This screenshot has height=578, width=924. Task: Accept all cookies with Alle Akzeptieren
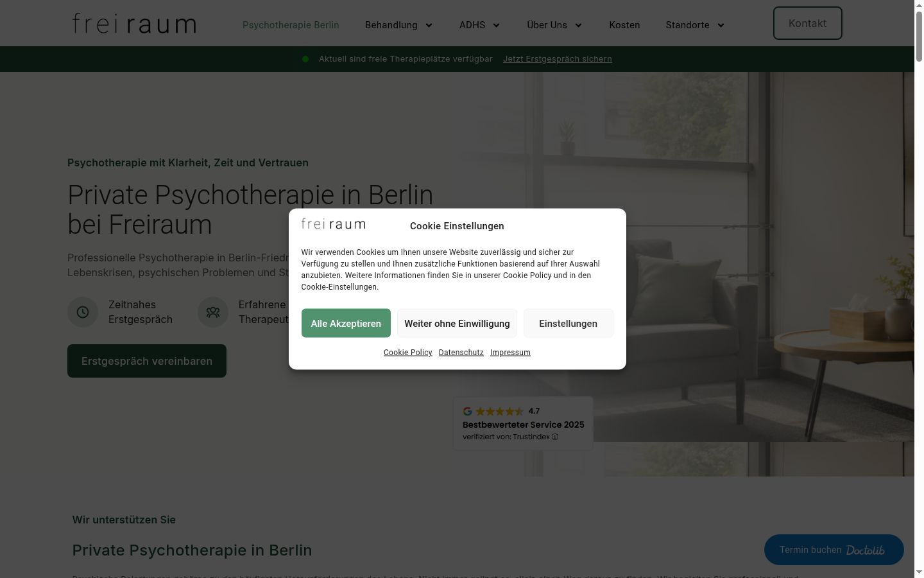(x=346, y=323)
